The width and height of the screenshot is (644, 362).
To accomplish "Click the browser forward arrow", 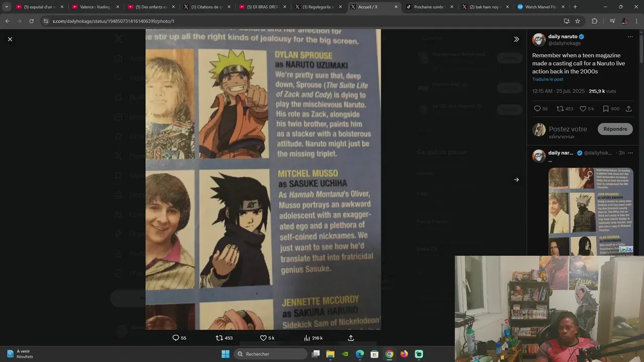I will click(19, 21).
